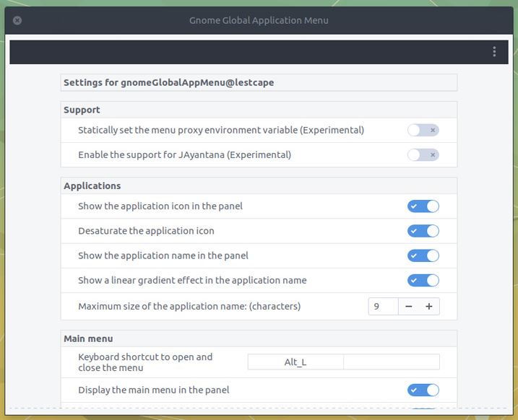Select the Alt_L keyboard shortcut cell
This screenshot has width=518, height=420.
pos(295,362)
